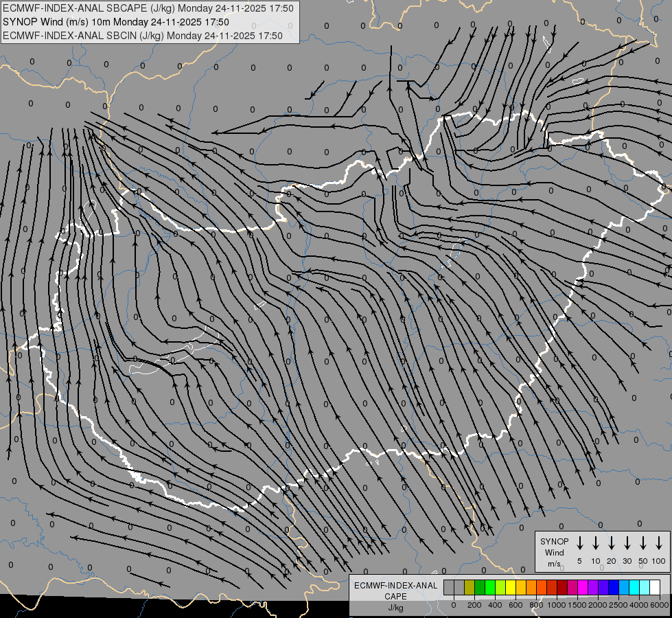
Task: Pick the pale cyan swatch after 4000 tick
Action: [645, 587]
